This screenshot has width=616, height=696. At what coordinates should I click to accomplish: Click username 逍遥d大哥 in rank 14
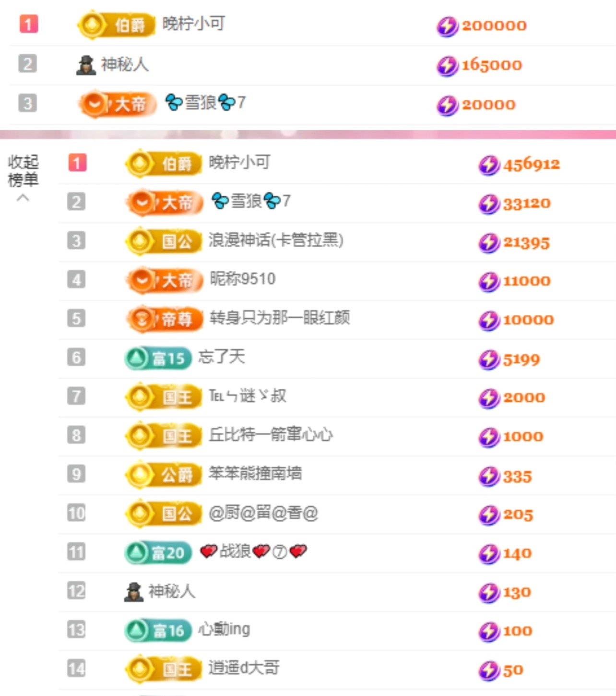tap(244, 668)
